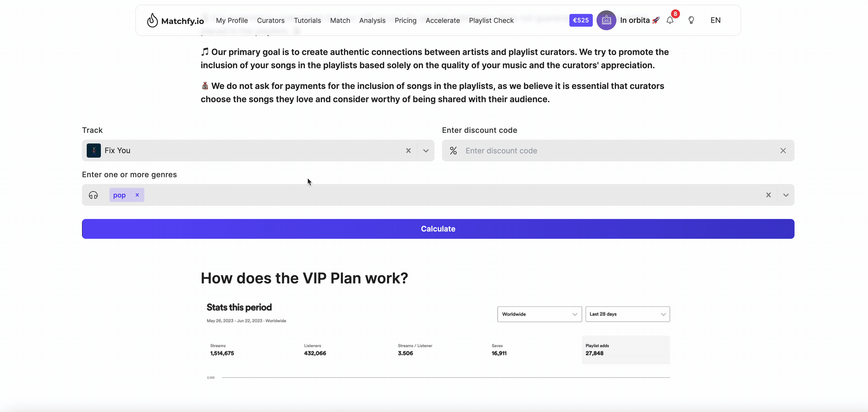The image size is (868, 412).
Task: Clear the Fix You track selection
Action: [408, 150]
